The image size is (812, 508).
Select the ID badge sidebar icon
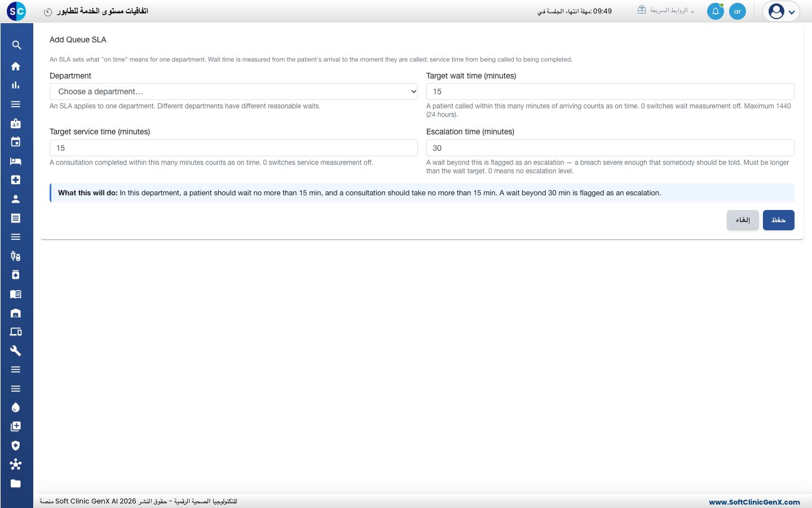[x=16, y=123]
